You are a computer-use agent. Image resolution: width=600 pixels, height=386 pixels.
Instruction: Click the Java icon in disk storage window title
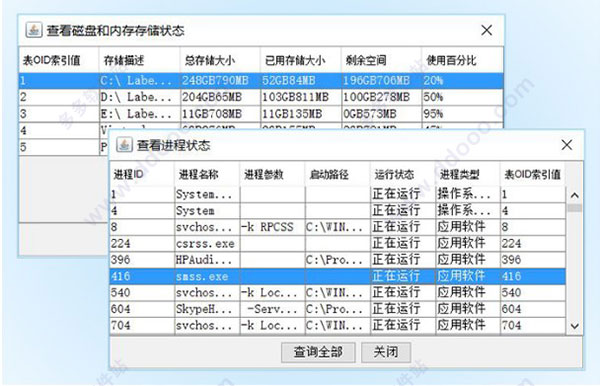pos(34,30)
